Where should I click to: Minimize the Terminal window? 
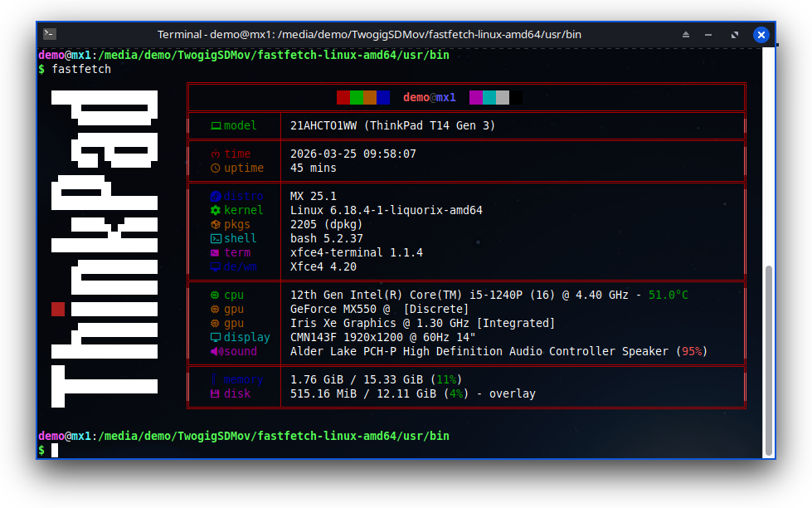708,35
